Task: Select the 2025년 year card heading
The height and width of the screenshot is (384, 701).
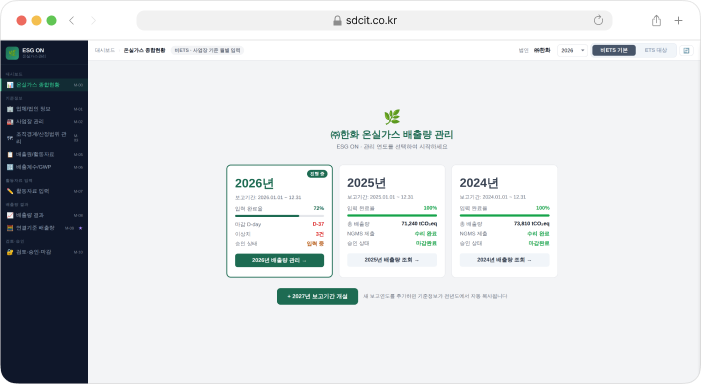Action: pyautogui.click(x=367, y=183)
